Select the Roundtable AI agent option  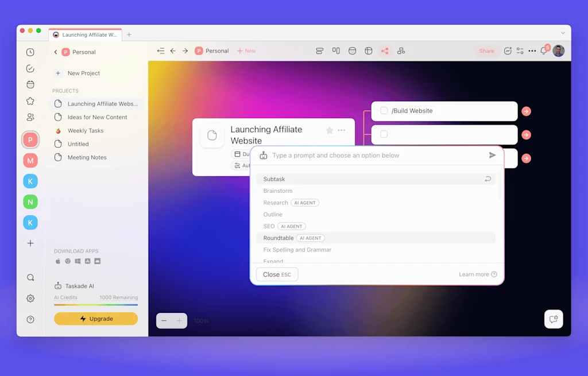[376, 238]
